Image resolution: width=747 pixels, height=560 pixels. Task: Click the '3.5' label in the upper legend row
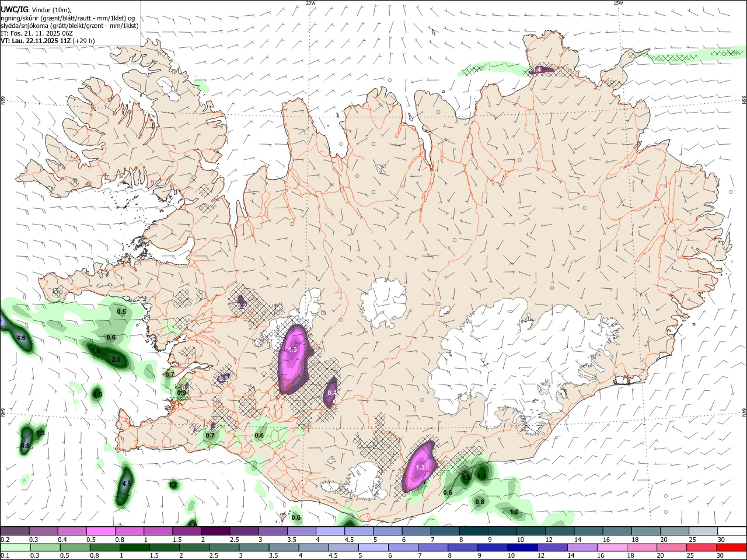pyautogui.click(x=291, y=540)
